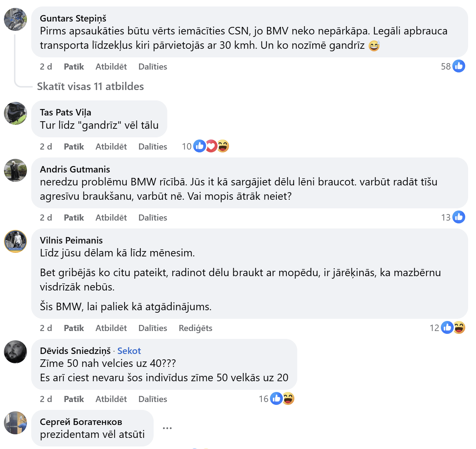Open Vilnis Peimanis profile name
476x449 pixels.
[71, 240]
